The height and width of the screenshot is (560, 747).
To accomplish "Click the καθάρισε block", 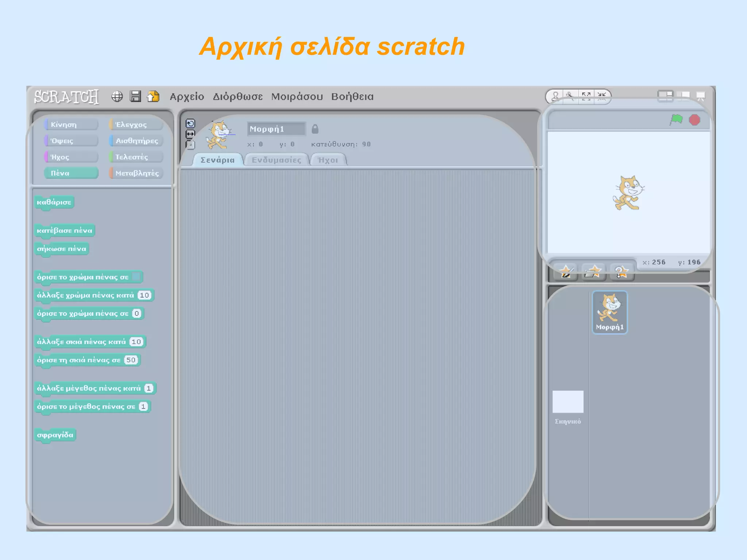I will coord(54,202).
